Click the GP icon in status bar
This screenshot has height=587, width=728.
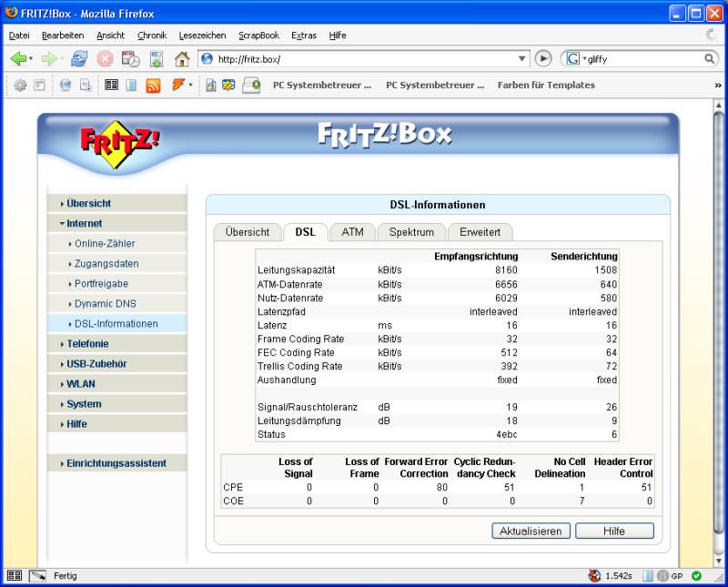(x=670, y=576)
